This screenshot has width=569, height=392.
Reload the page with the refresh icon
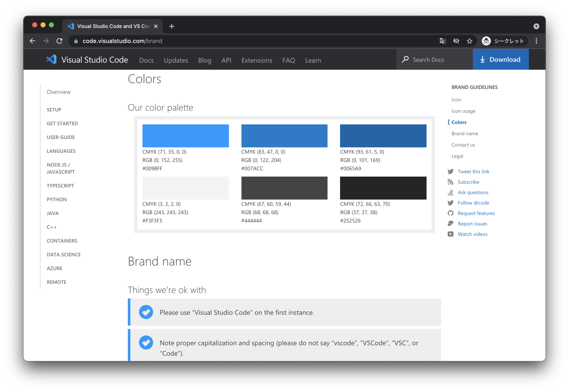coord(59,41)
